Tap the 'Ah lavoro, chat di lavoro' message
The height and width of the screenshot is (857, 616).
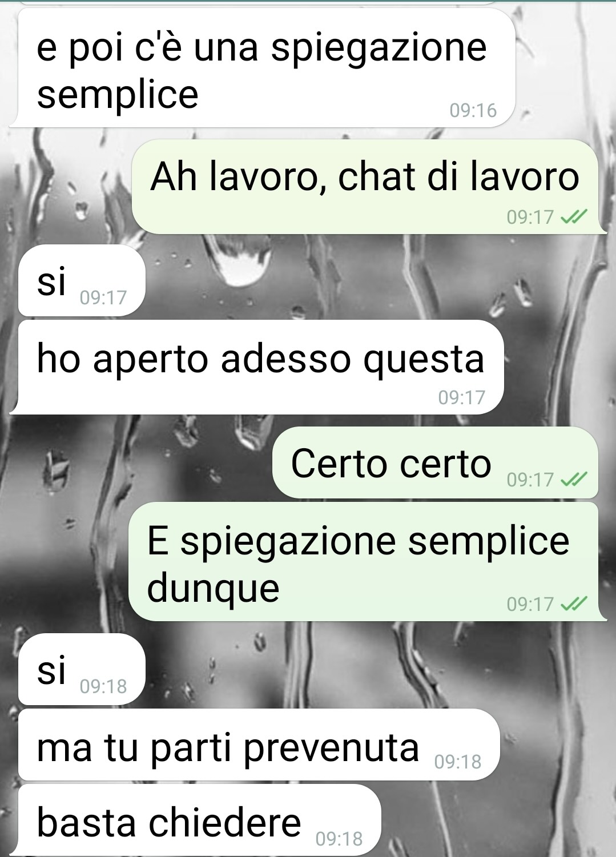click(365, 187)
